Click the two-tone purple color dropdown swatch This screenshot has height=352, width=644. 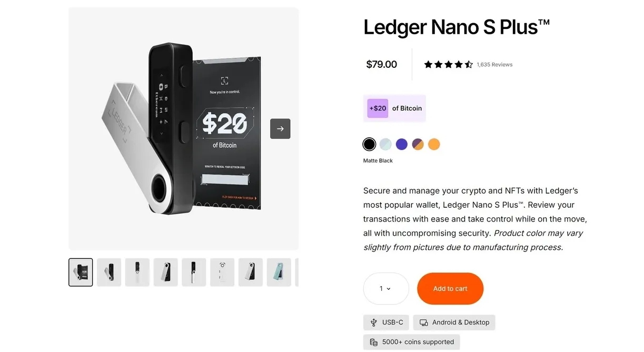tap(418, 144)
